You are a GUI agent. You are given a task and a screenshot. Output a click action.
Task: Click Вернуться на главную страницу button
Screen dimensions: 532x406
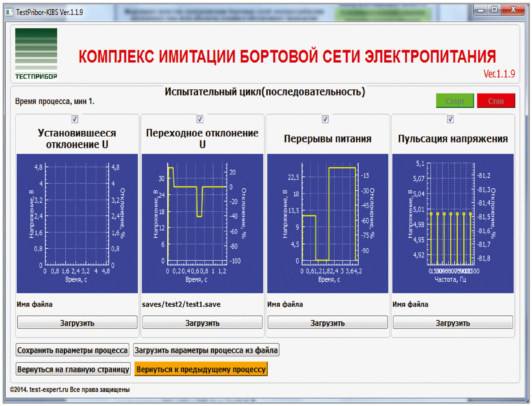coord(73,369)
